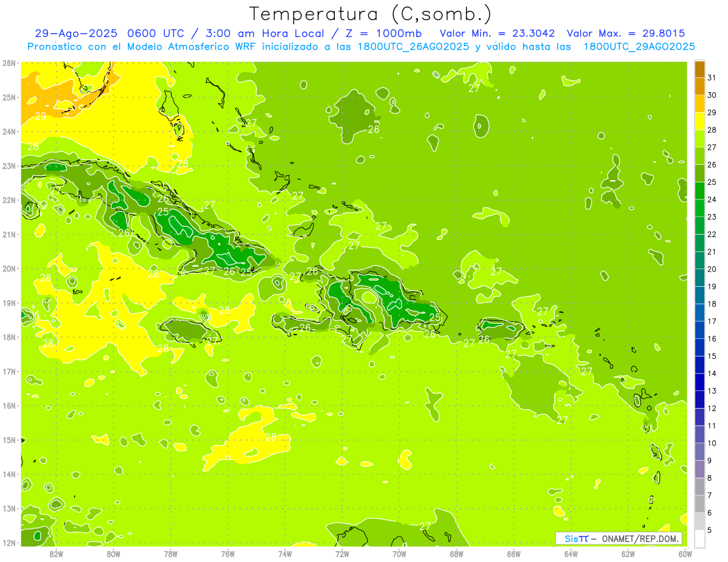Click the latitude label "26N"
Screen dimensions: 728x562
pyautogui.click(x=8, y=63)
